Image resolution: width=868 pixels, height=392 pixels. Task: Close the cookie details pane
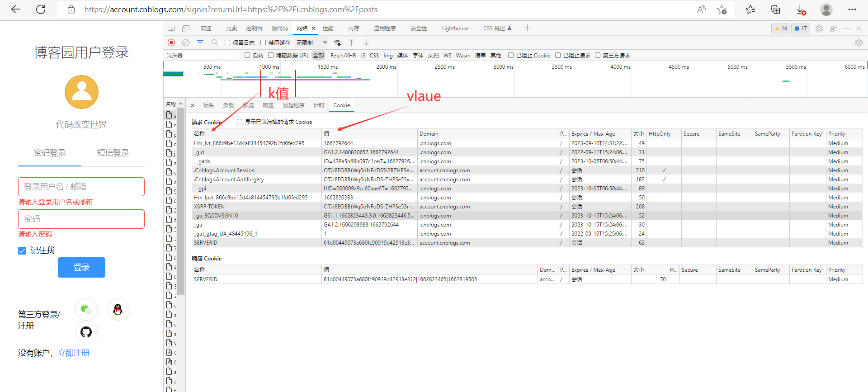[193, 105]
